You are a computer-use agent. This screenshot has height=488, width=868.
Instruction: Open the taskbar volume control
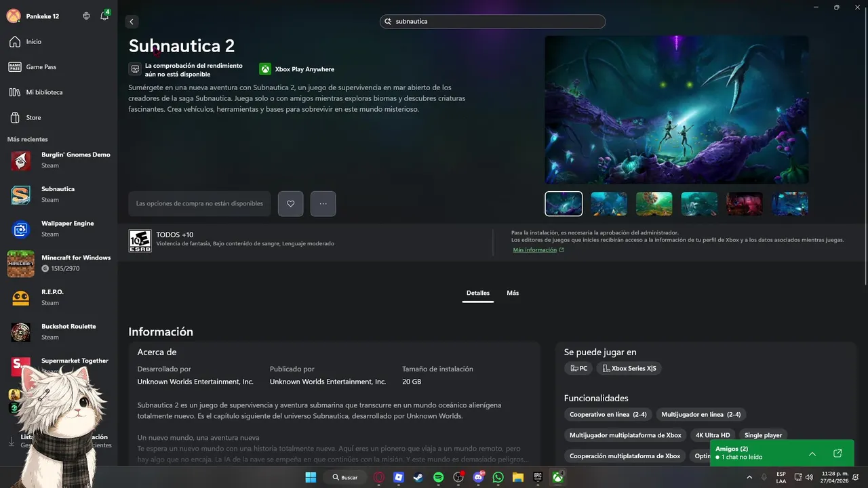coord(809,477)
